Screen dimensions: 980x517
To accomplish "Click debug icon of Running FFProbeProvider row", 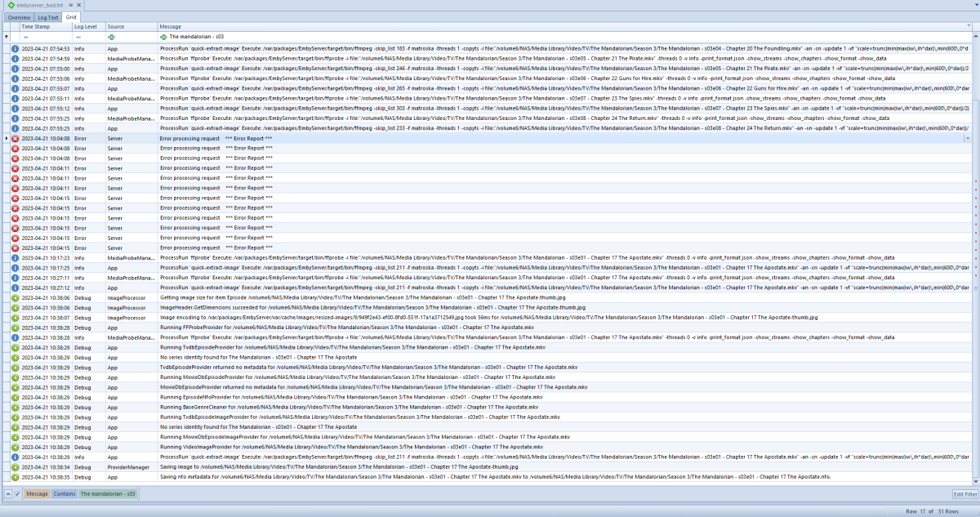I will [15, 327].
